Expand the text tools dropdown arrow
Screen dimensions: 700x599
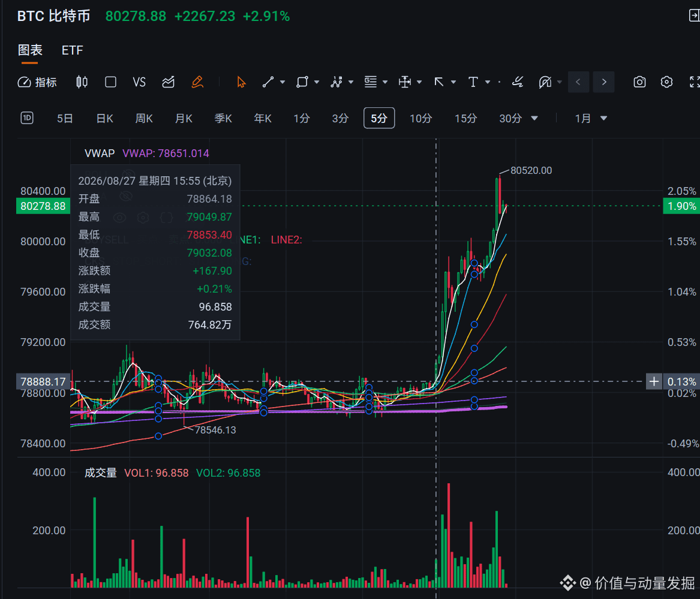coord(488,82)
